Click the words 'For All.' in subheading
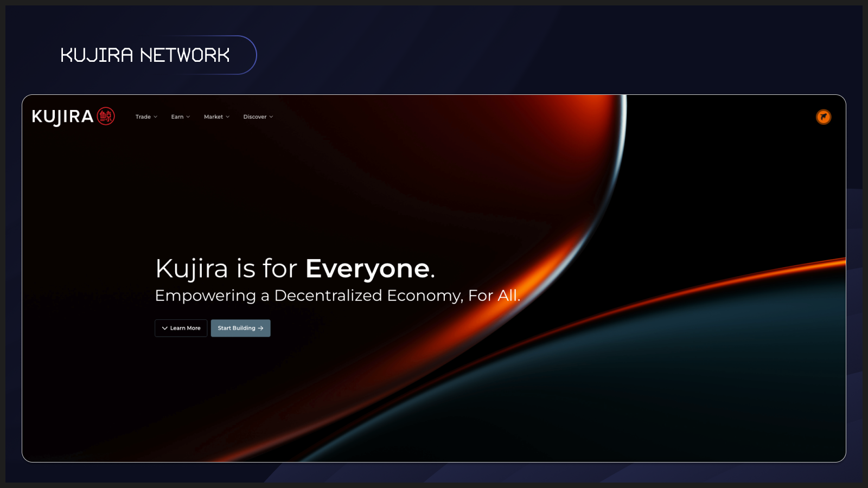The image size is (868, 488). (x=494, y=296)
